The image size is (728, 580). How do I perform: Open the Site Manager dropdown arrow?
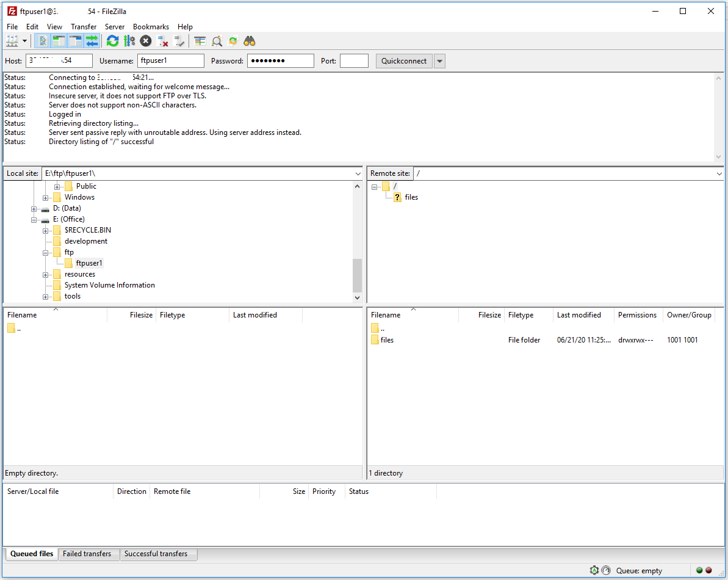tap(24, 42)
